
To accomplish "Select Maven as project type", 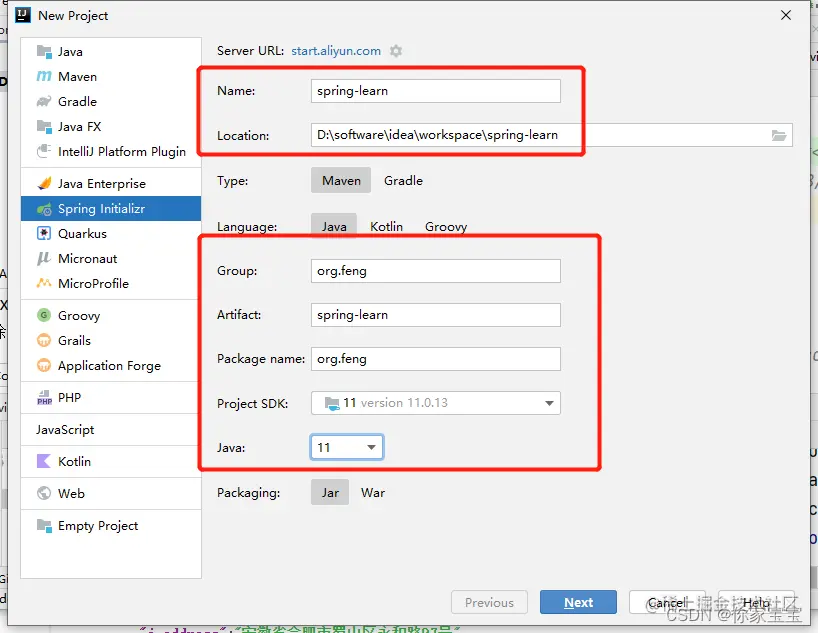I will pyautogui.click(x=341, y=181).
